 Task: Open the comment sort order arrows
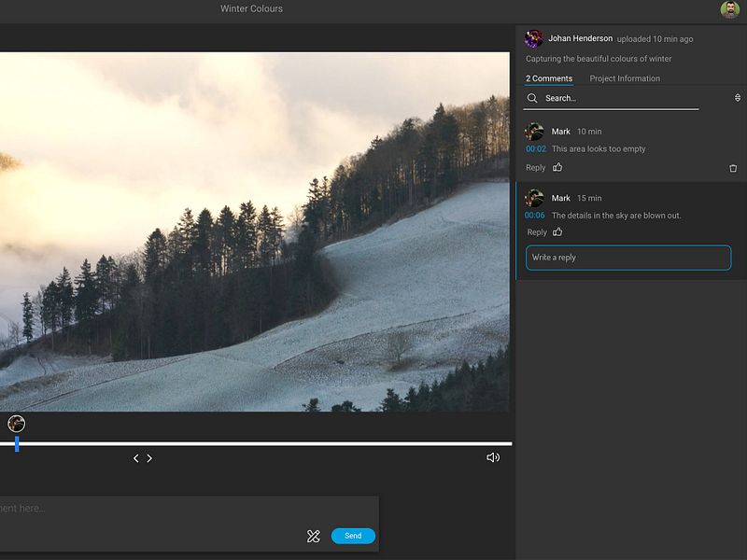(737, 98)
